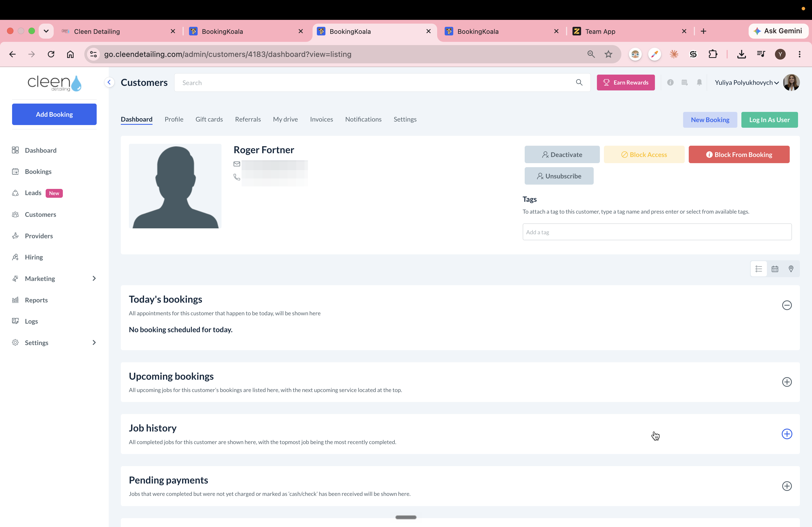Select the customer Dashboard tab
This screenshot has height=527, width=812.
click(136, 119)
